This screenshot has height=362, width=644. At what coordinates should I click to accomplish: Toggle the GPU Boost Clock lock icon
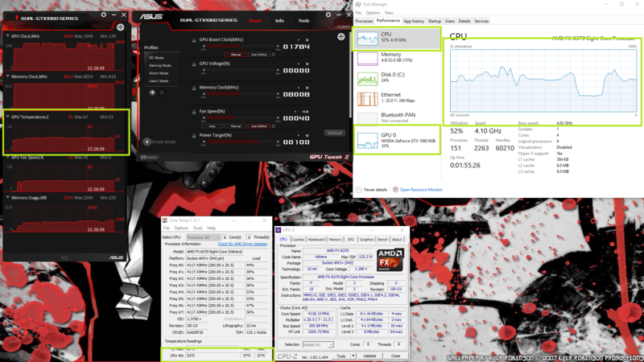coord(194,40)
